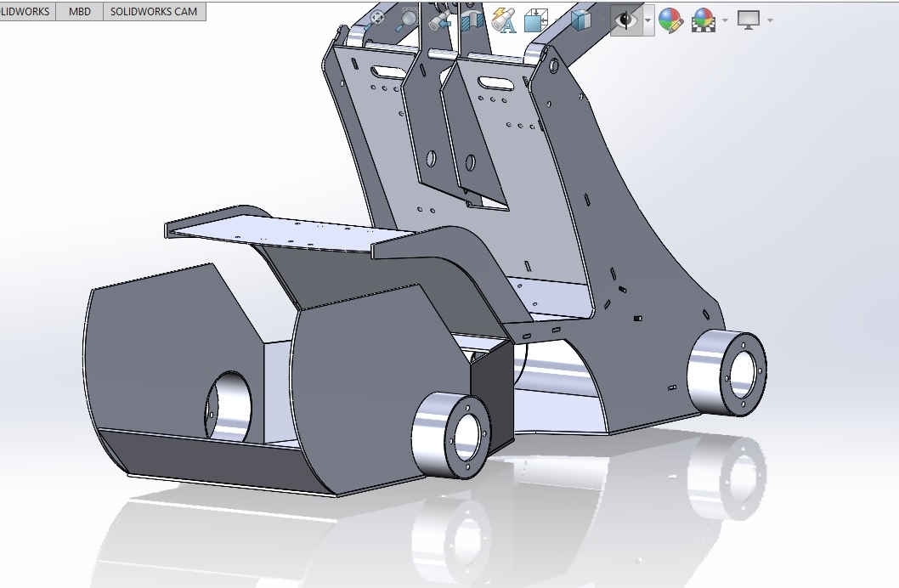Toggle the Hide/Show Items eye icon
The height and width of the screenshot is (588, 899).
(625, 20)
